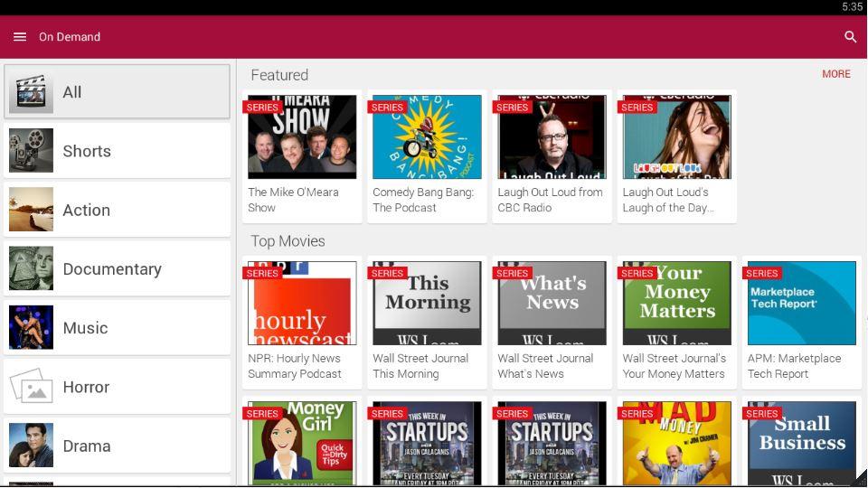The width and height of the screenshot is (868, 488).
Task: Select the Shorts film projector icon
Action: (x=31, y=151)
